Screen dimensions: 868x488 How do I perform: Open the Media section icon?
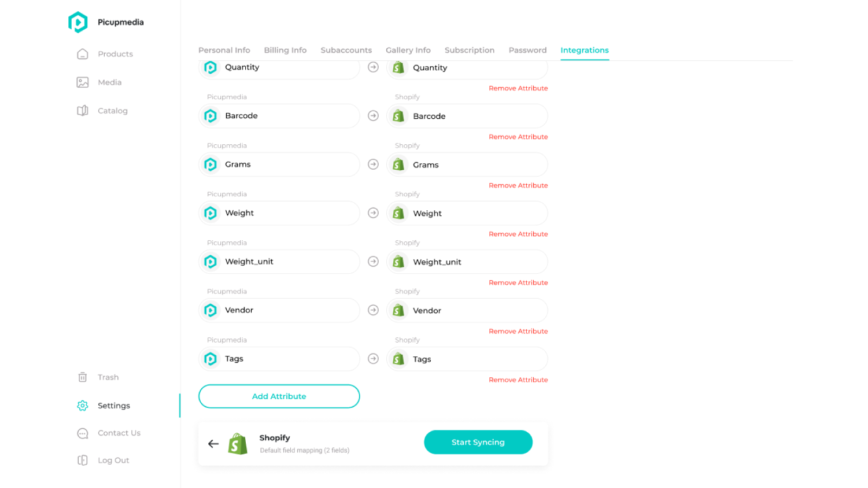point(82,82)
